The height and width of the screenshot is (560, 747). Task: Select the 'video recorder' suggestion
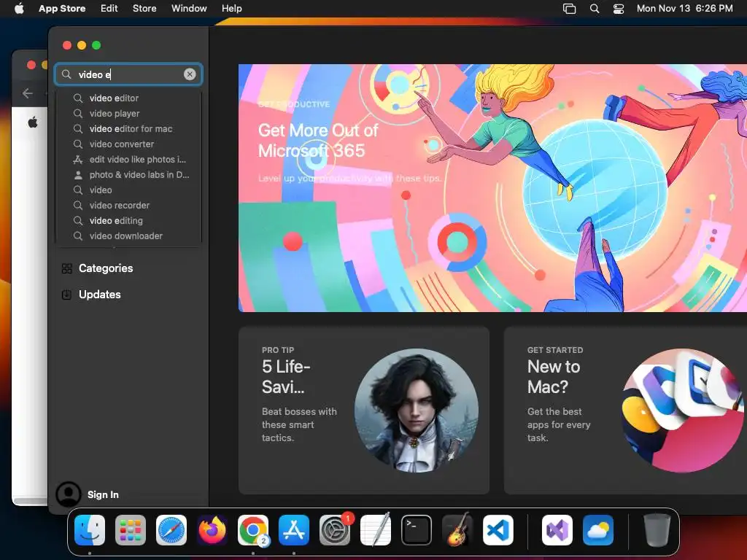(x=128, y=205)
